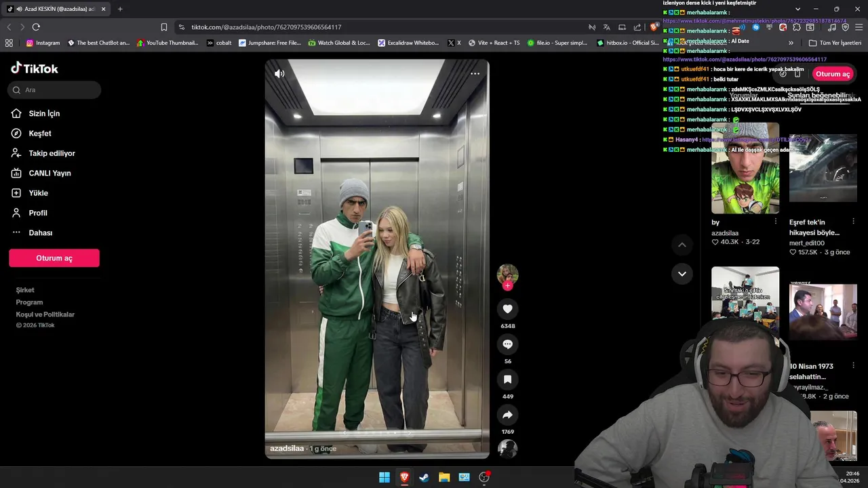Open the Brave Shields lion icon
Image resolution: width=868 pixels, height=488 pixels.
(x=654, y=27)
